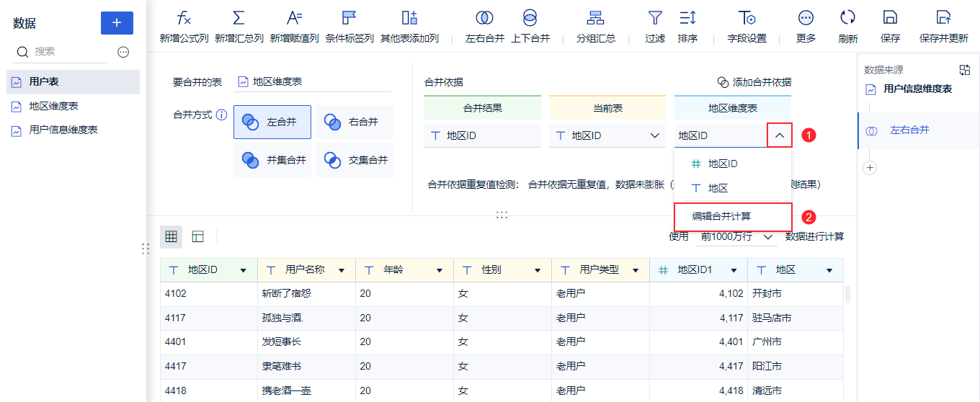Click the blue plus add data button
This screenshot has width=980, height=402.
pyautogui.click(x=117, y=22)
